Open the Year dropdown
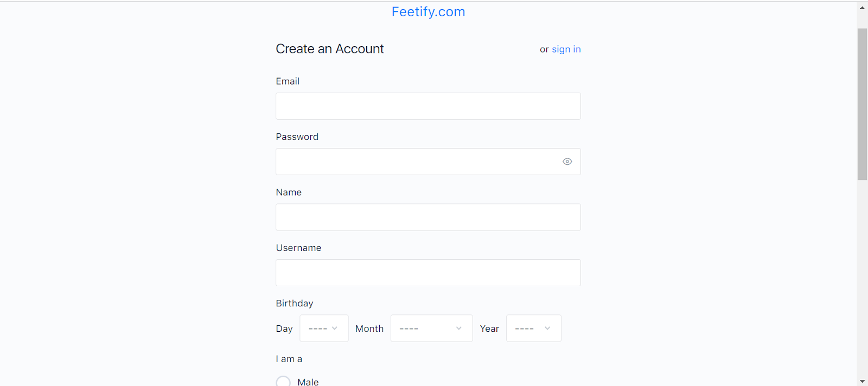Viewport: 868px width, 386px height. point(533,329)
